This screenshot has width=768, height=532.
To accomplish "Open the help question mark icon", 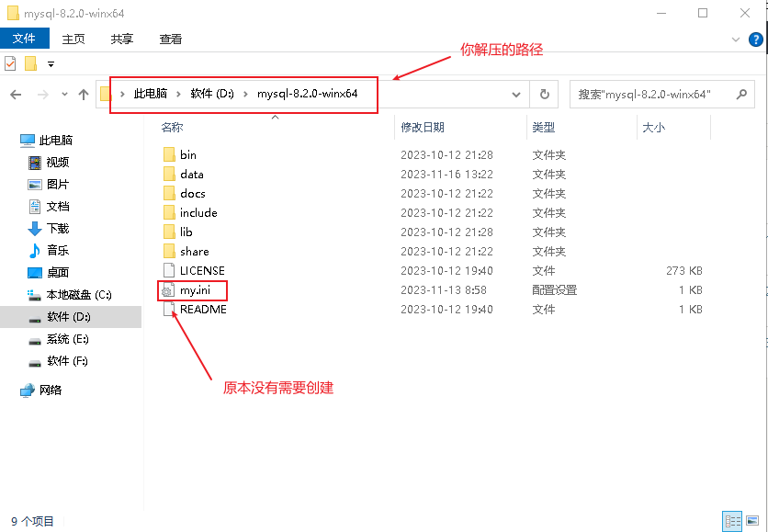I will click(x=756, y=40).
